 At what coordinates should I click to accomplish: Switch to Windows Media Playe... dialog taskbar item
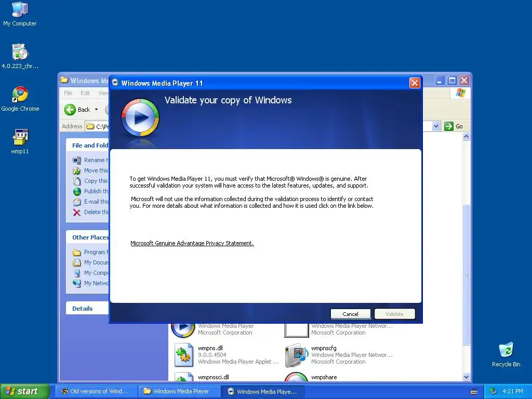coord(263,392)
